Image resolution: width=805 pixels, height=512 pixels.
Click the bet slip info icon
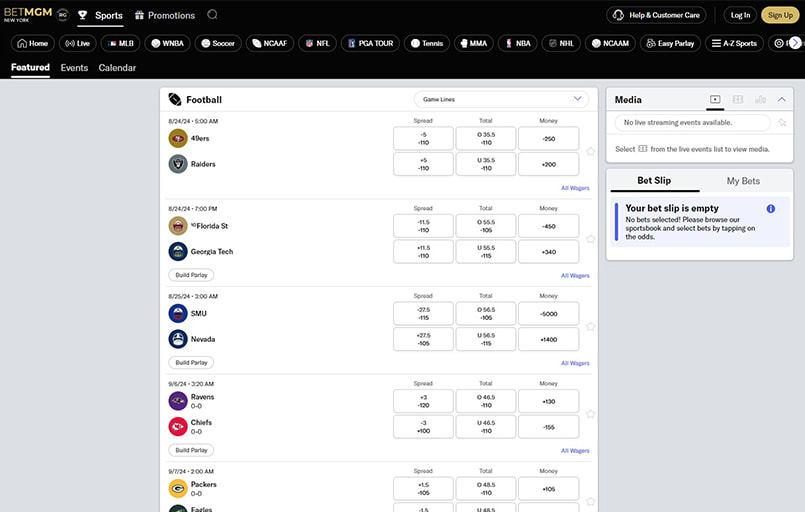771,208
